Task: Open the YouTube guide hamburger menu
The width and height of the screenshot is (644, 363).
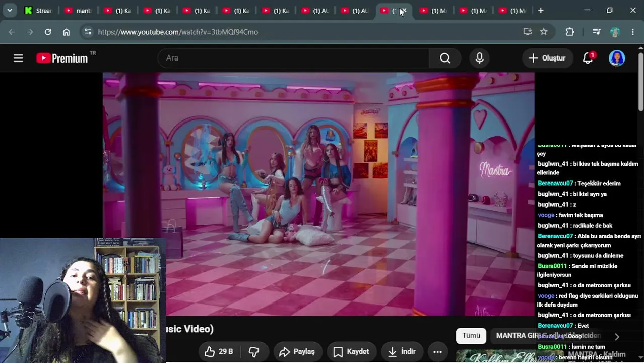Action: 18,58
